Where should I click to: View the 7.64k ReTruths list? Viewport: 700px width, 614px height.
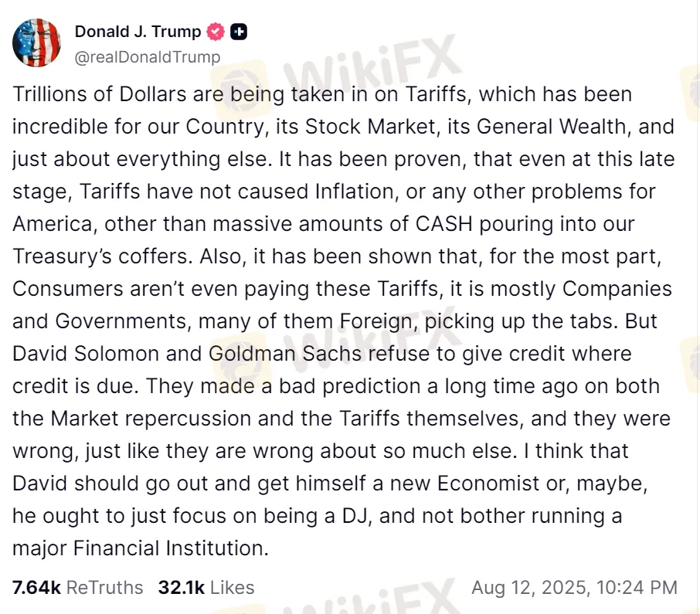[x=78, y=588]
